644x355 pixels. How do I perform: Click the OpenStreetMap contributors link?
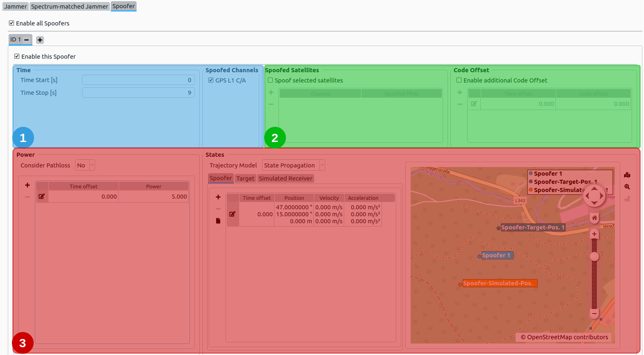[x=564, y=337]
